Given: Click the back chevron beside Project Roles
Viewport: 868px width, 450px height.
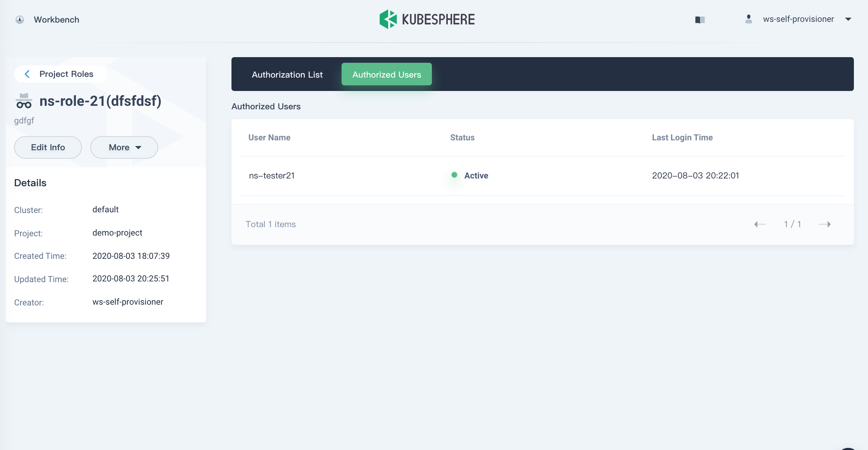Looking at the screenshot, I should pos(27,74).
